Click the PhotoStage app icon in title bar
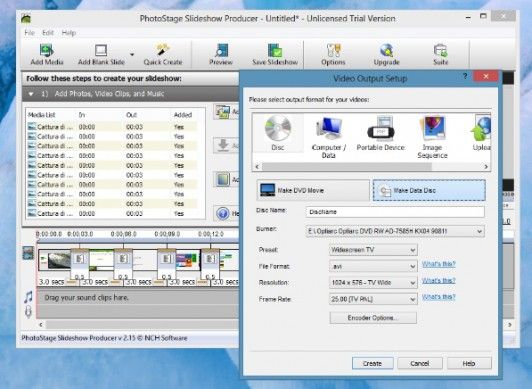532x389 pixels. (26, 18)
